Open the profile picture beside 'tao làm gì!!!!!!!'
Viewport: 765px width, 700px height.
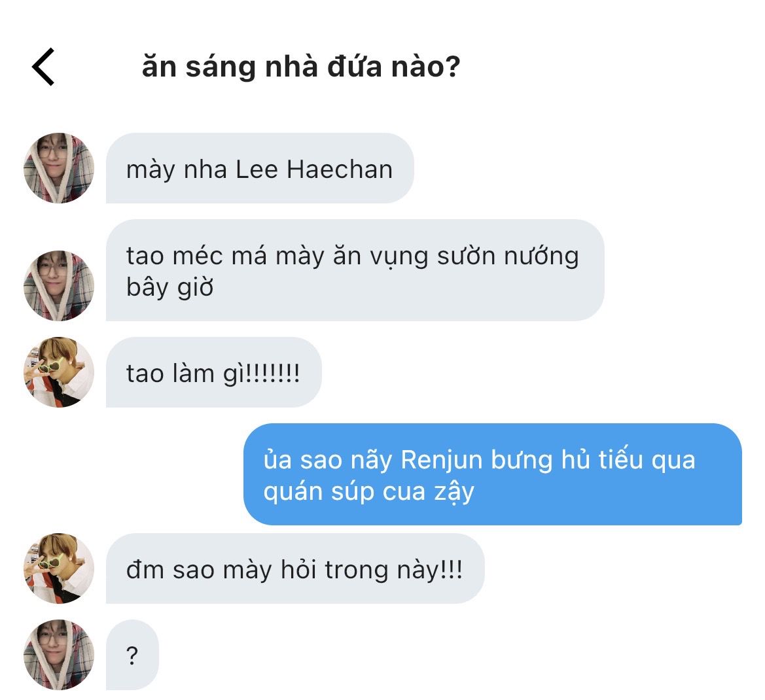point(59,372)
